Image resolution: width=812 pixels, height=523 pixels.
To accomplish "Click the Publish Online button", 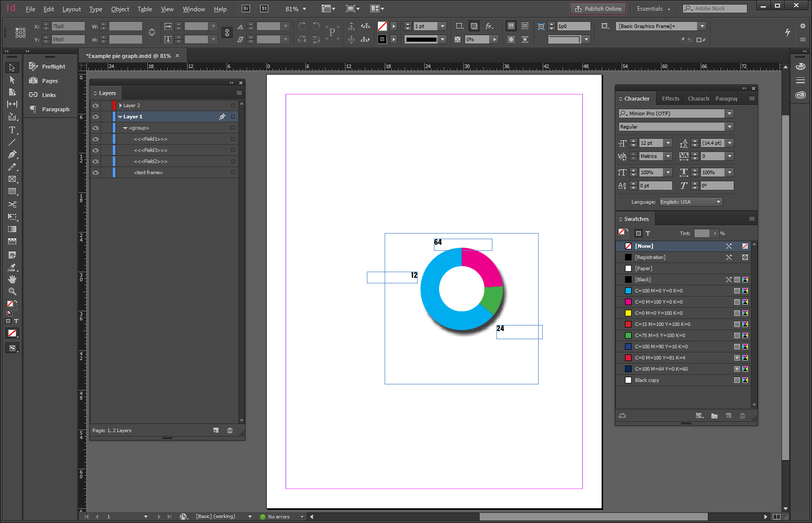I will [598, 9].
